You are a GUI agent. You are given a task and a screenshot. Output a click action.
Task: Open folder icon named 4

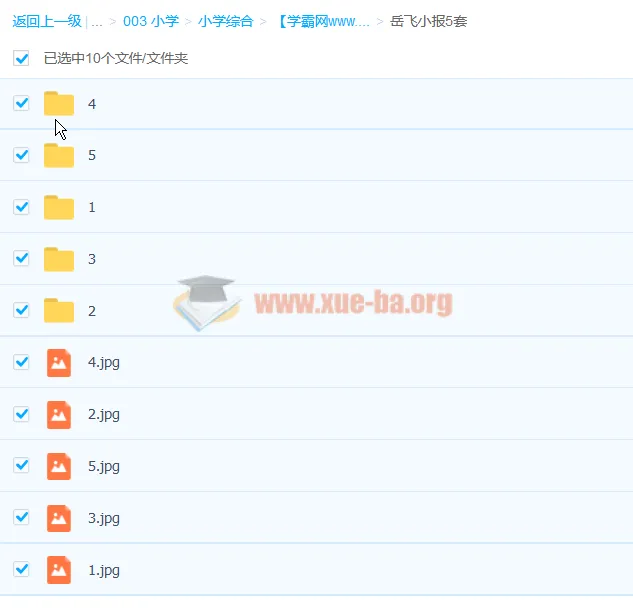click(x=59, y=103)
